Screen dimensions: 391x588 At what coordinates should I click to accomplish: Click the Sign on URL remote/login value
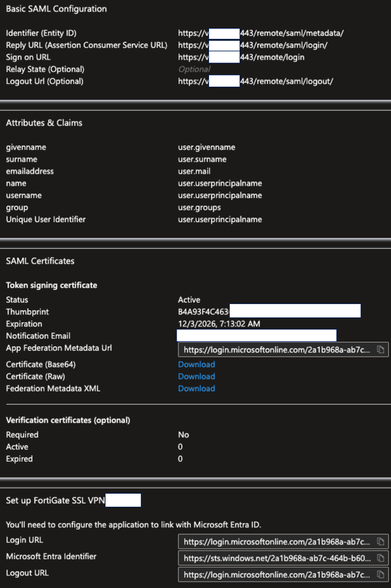coord(241,57)
